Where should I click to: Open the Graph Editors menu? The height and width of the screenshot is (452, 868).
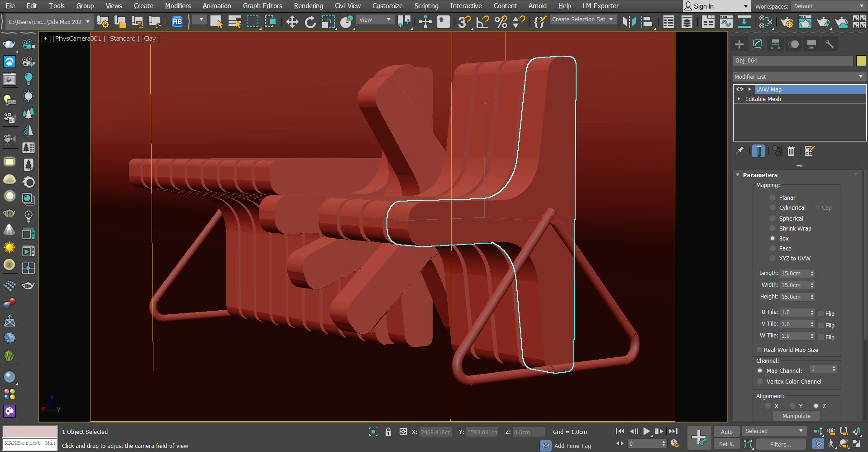262,6
